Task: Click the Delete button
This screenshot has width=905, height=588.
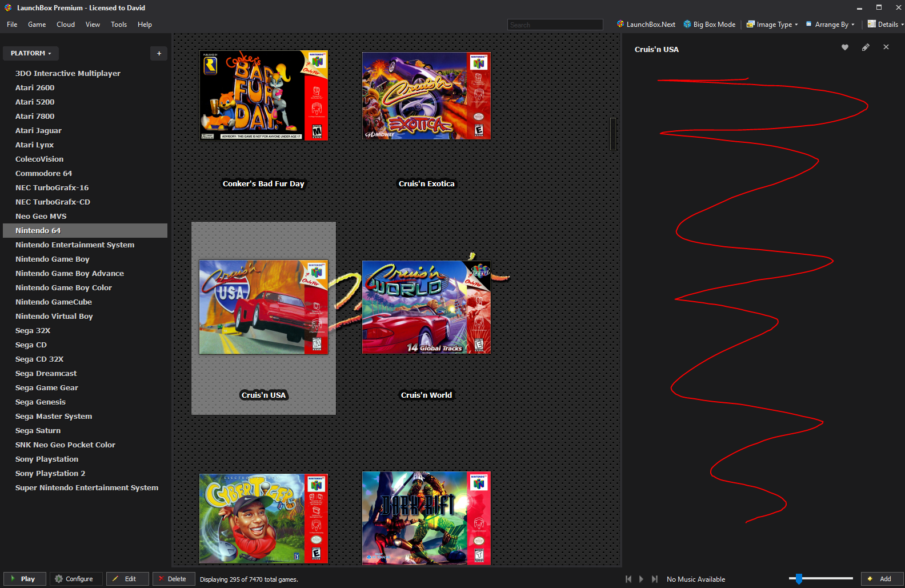Action: 174,579
